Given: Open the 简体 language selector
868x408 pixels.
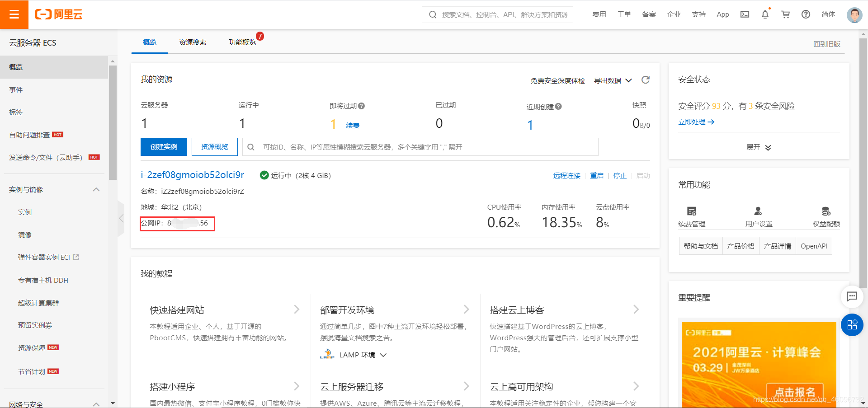Looking at the screenshot, I should pos(828,14).
